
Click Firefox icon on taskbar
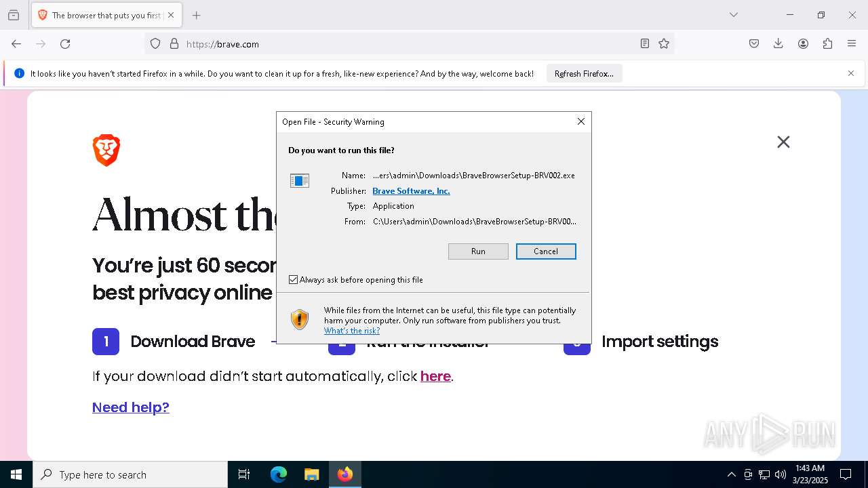coord(345,474)
